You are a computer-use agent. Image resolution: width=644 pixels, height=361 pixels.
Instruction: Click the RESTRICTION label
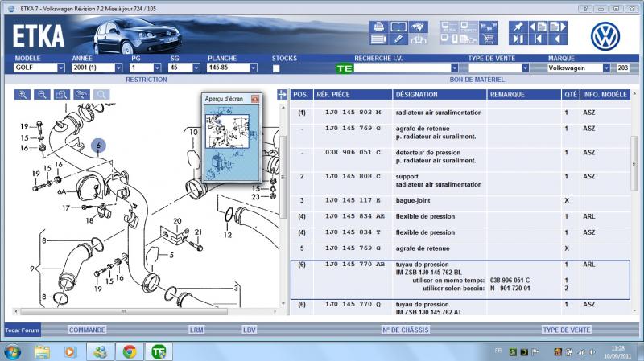147,80
